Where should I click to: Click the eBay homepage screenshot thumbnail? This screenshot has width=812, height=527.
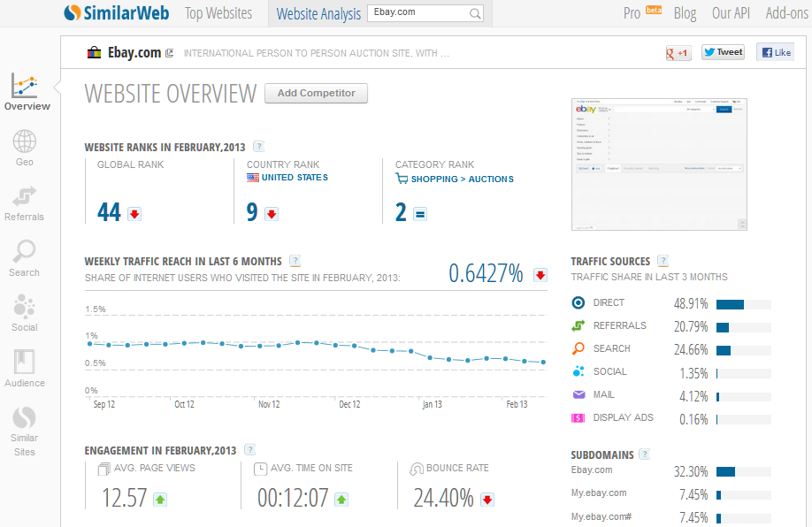click(659, 164)
